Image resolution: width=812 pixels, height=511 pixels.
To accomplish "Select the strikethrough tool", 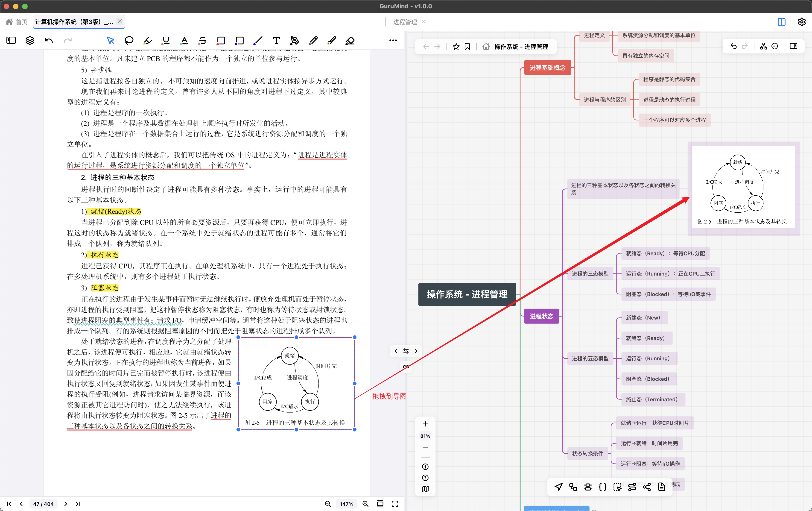I will 203,41.
